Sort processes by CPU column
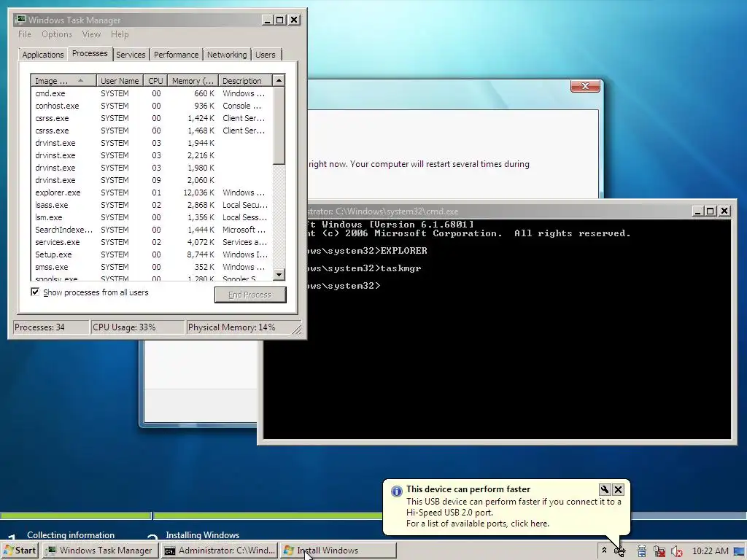 point(155,80)
